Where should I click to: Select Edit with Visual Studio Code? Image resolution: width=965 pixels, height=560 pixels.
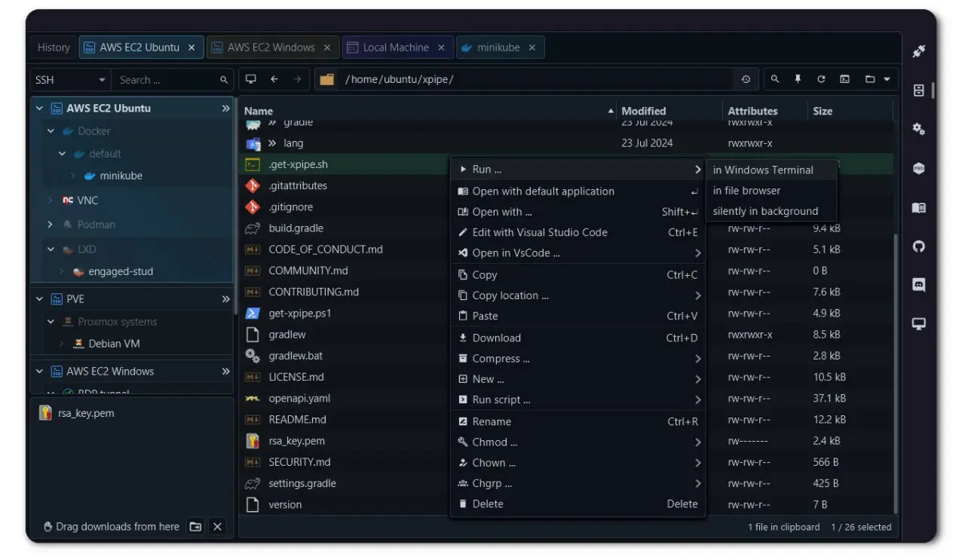578,232
